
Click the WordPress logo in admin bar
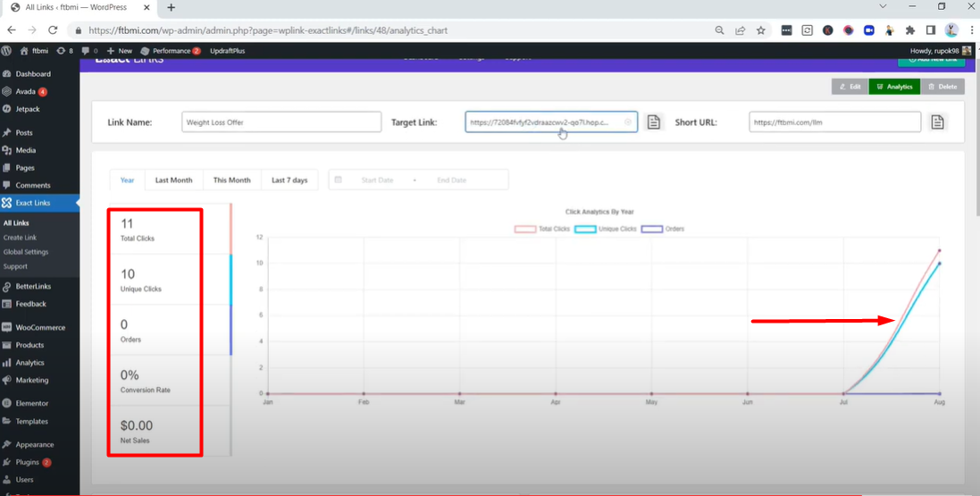[6, 51]
